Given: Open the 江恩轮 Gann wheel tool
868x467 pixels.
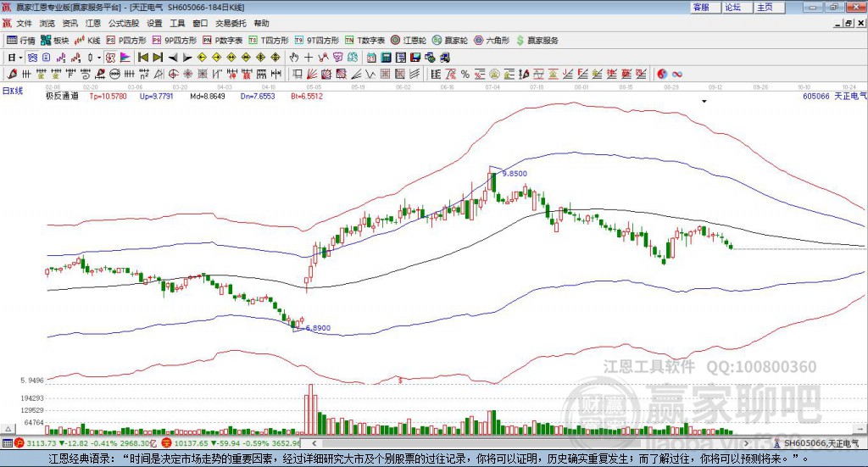Looking at the screenshot, I should coord(409,41).
